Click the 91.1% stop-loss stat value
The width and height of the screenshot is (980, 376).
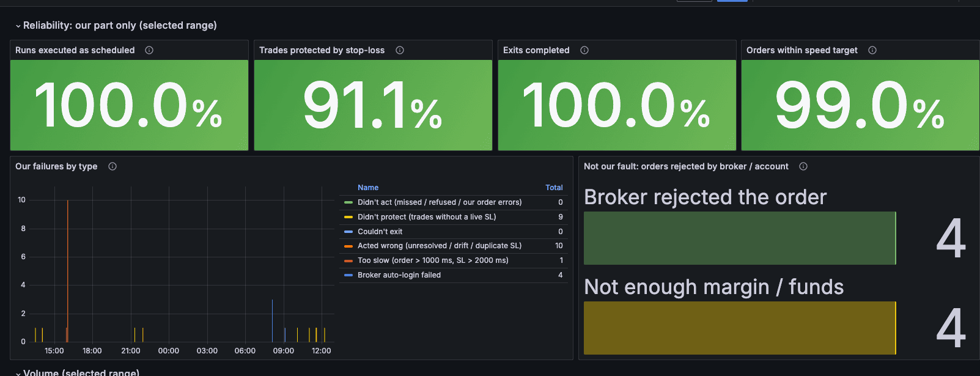pos(373,105)
